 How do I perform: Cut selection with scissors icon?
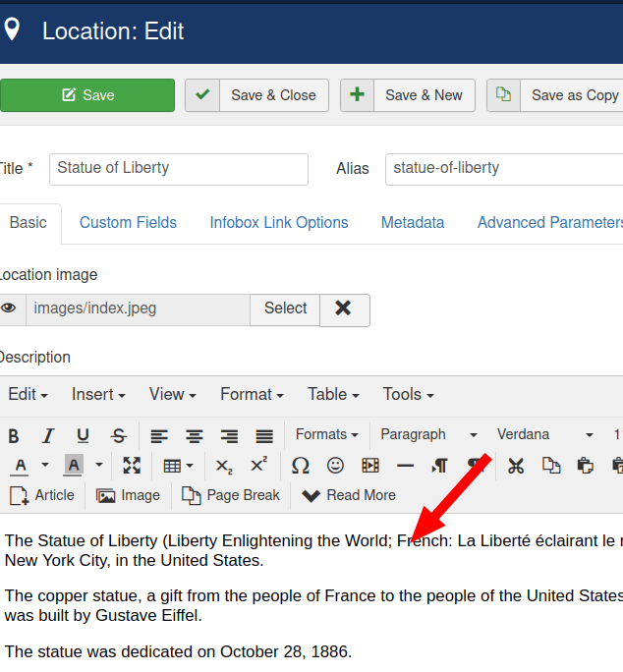coord(516,466)
